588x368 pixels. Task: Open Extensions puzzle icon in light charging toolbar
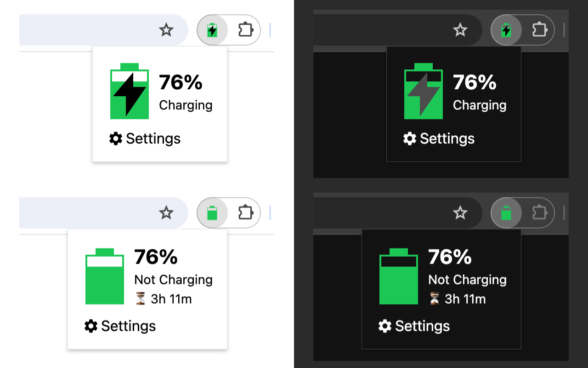246,30
